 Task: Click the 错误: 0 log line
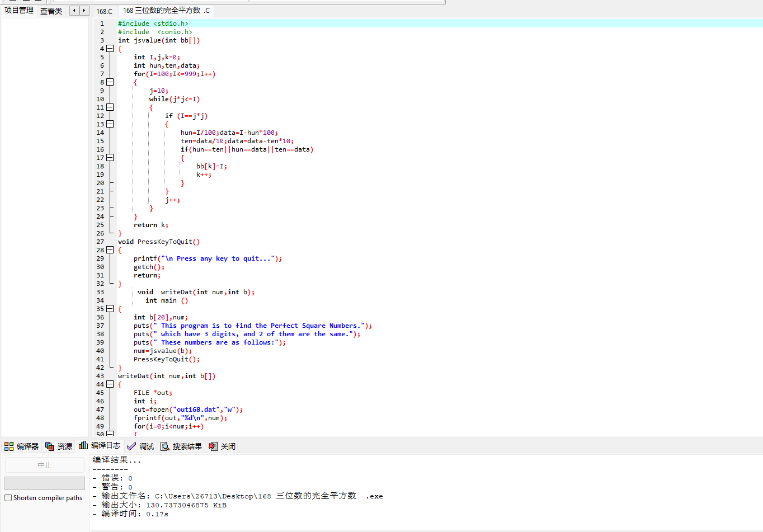pyautogui.click(x=112, y=478)
